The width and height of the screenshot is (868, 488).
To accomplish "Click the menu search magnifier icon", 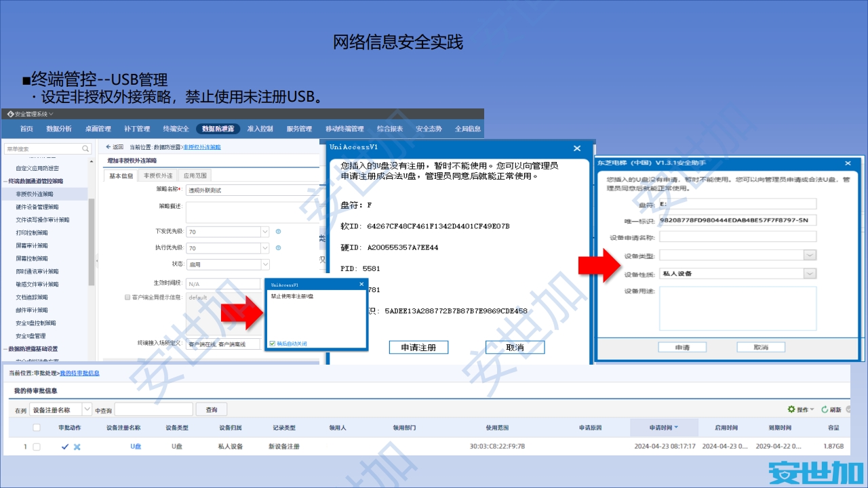I will (85, 148).
